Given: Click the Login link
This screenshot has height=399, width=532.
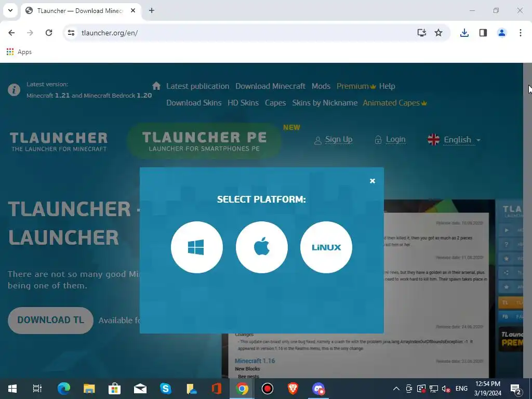Looking at the screenshot, I should (395, 139).
